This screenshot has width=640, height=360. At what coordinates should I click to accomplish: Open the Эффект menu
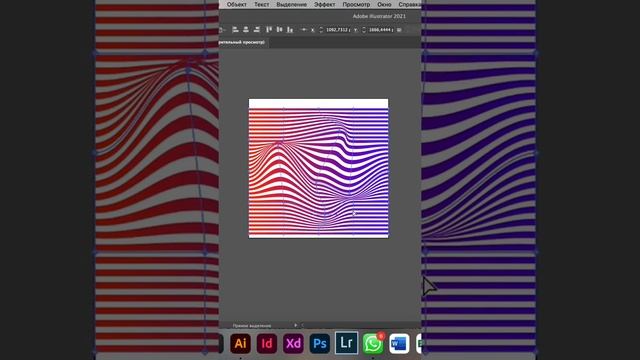(324, 4)
